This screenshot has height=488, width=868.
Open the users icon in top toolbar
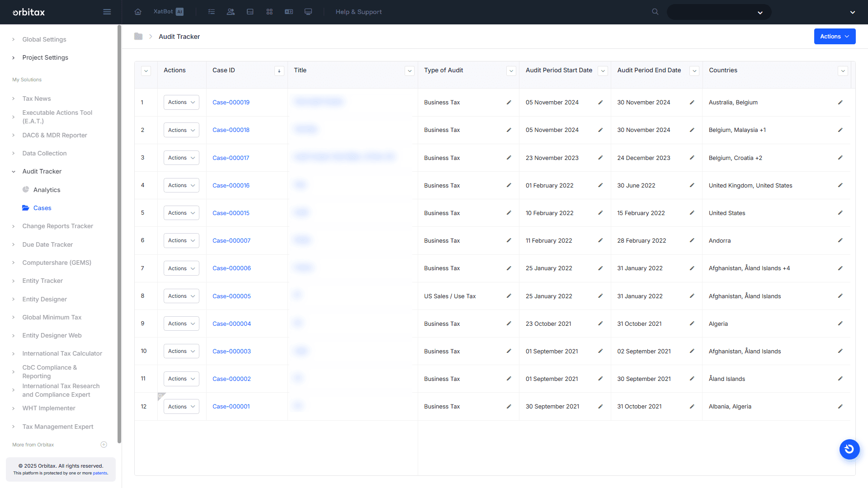click(231, 12)
